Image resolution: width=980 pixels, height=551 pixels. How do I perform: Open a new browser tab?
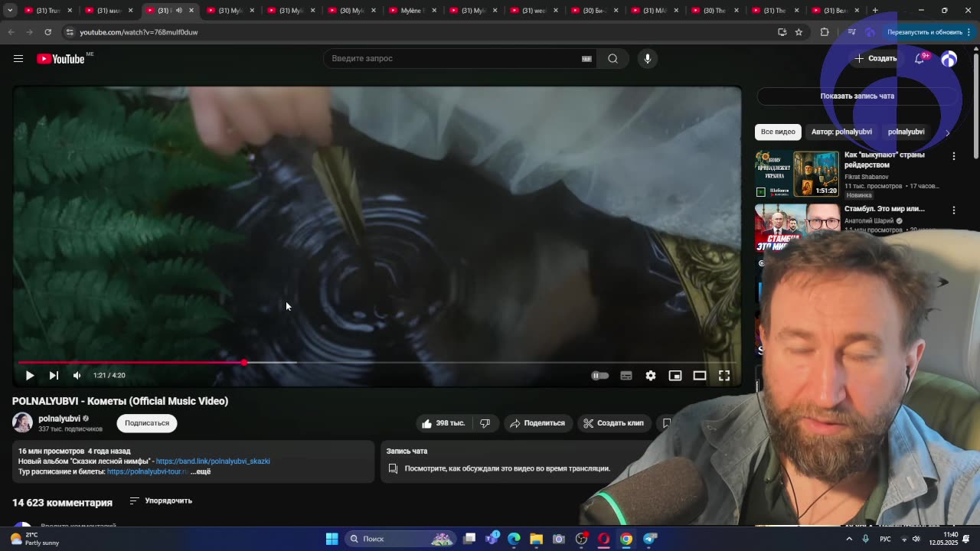click(x=875, y=10)
